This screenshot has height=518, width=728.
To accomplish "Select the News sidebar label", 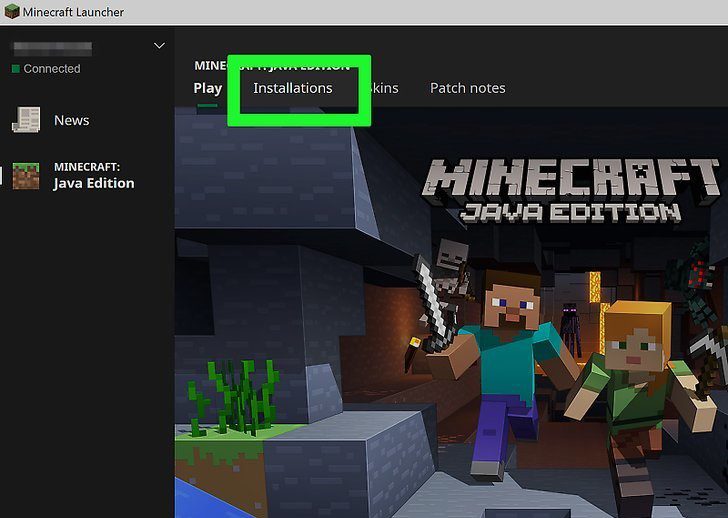I will (x=72, y=120).
